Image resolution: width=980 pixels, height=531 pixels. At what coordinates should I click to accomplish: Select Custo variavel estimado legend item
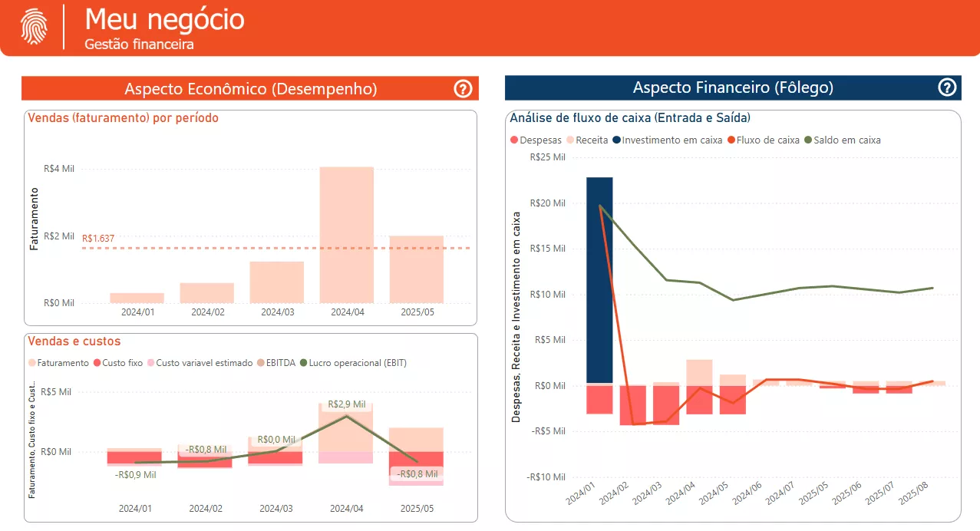tap(200, 363)
